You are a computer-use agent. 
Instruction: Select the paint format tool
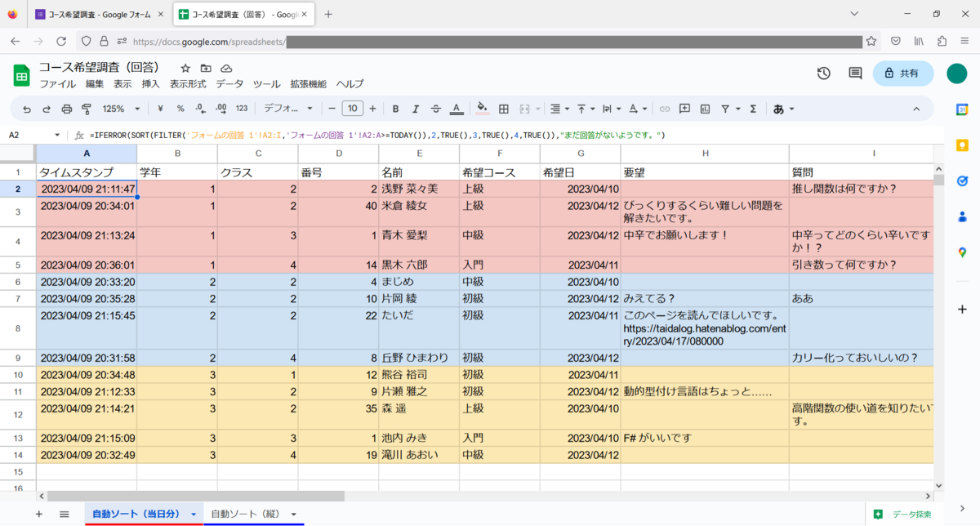pyautogui.click(x=87, y=109)
